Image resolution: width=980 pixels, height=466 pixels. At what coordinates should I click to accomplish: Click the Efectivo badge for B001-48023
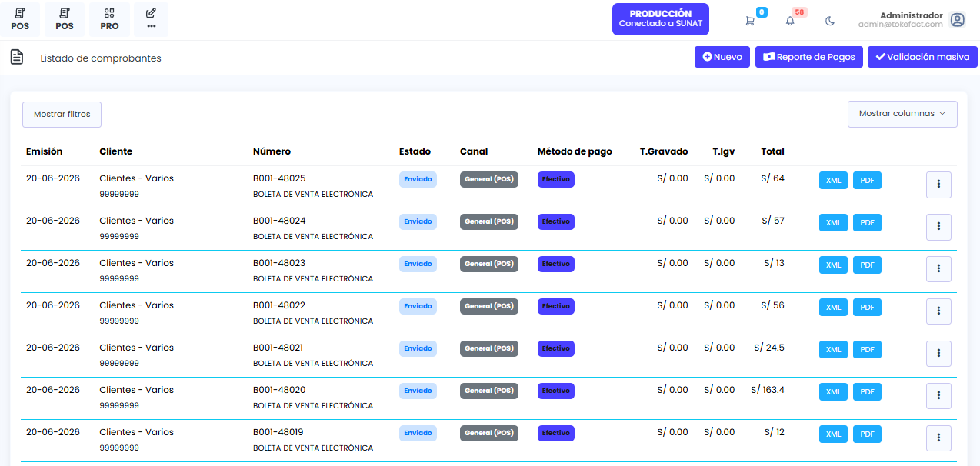tap(556, 264)
